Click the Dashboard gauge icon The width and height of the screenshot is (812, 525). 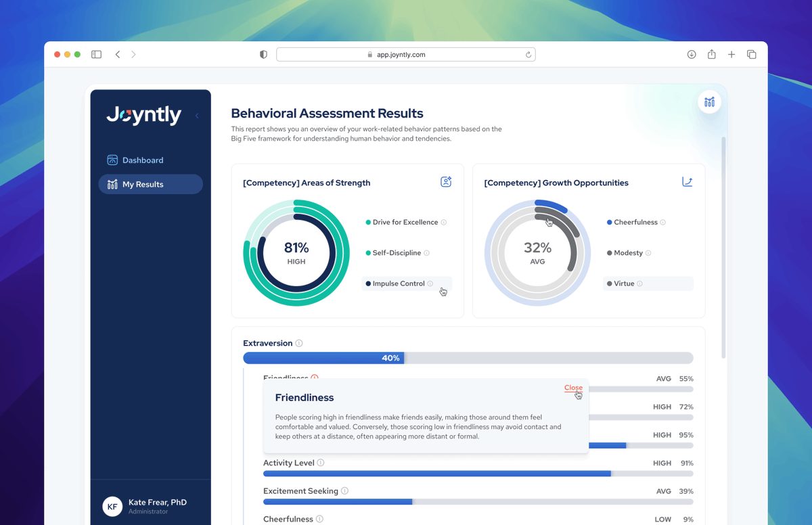[x=112, y=160]
